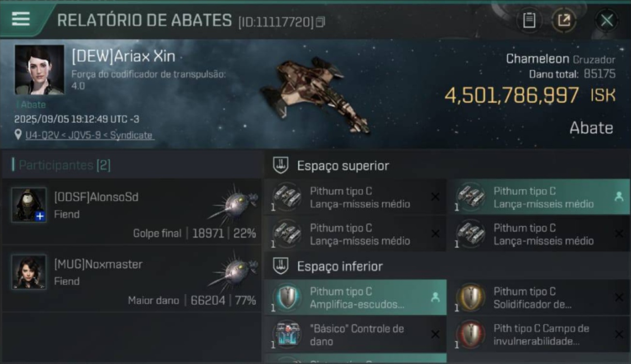Close the kill report window
Screen dimensions: 631x364
(607, 20)
